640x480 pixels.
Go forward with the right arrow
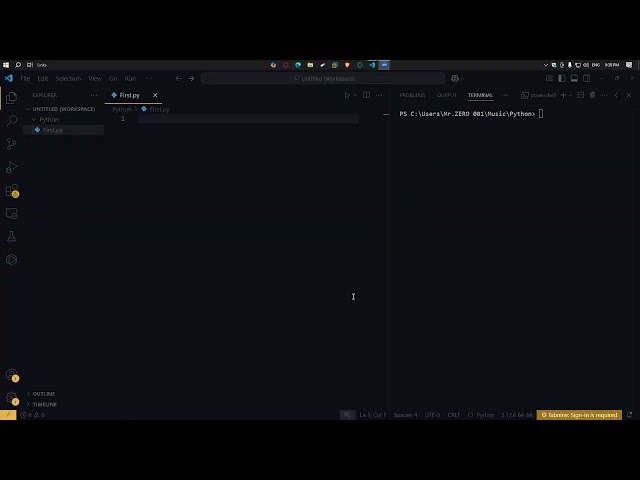click(x=191, y=78)
